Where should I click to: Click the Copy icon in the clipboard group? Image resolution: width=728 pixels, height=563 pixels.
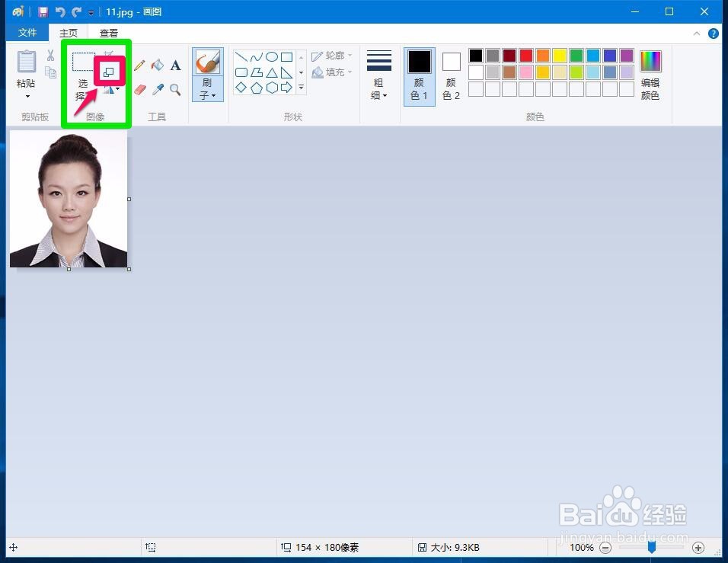point(50,72)
